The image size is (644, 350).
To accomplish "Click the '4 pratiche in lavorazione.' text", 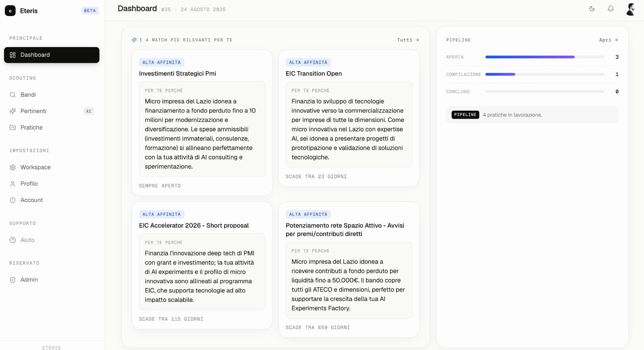I will [x=512, y=115].
